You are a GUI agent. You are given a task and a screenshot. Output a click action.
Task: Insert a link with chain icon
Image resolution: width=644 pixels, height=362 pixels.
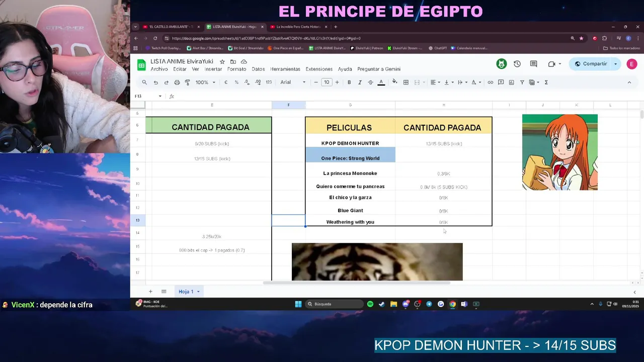coord(490,82)
